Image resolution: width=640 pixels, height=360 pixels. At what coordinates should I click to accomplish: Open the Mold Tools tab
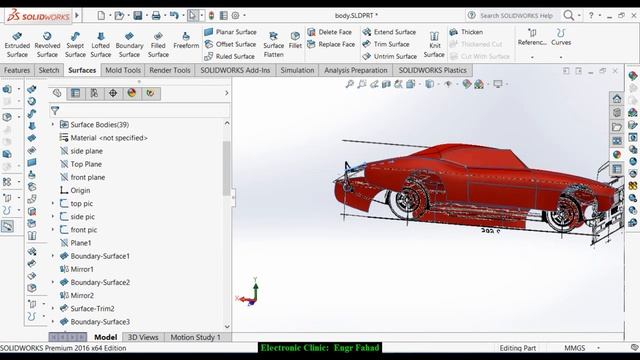(x=123, y=70)
